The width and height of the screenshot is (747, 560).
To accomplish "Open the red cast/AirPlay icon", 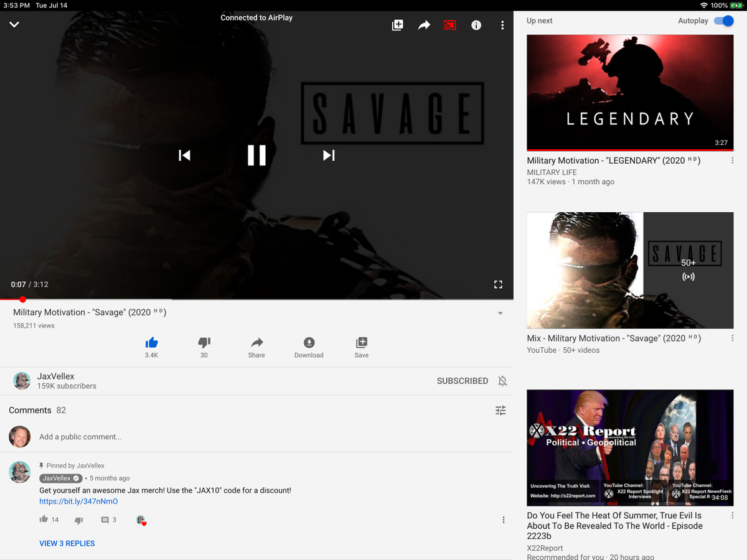I will [x=450, y=26].
